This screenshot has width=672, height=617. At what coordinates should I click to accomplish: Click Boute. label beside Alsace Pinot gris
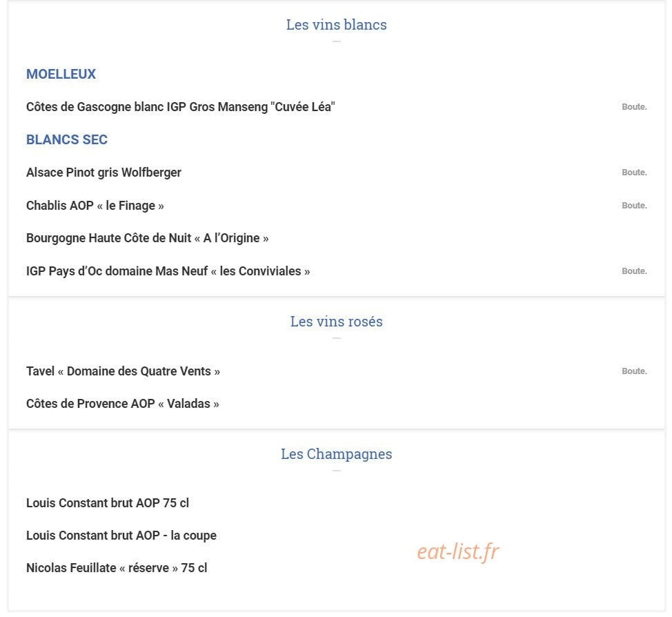point(634,173)
